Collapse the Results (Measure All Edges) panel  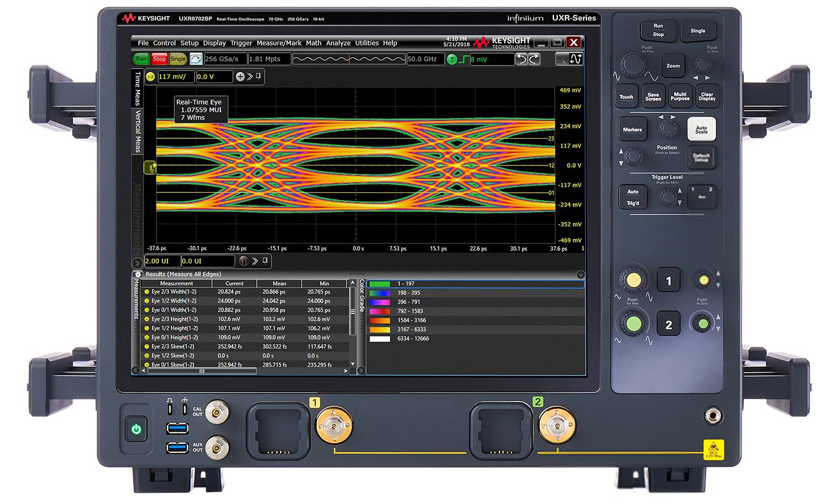581,274
